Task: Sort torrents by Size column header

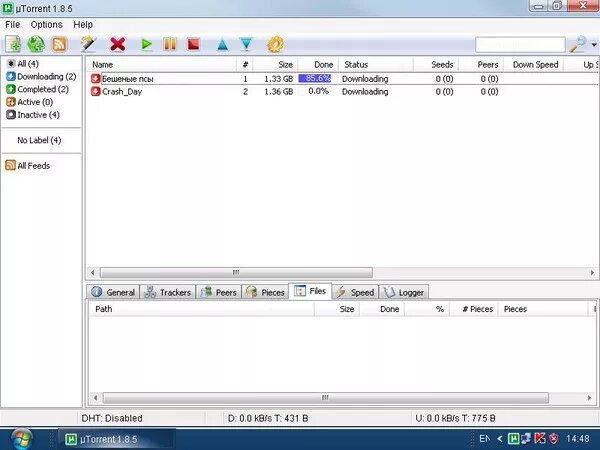Action: pyautogui.click(x=276, y=65)
